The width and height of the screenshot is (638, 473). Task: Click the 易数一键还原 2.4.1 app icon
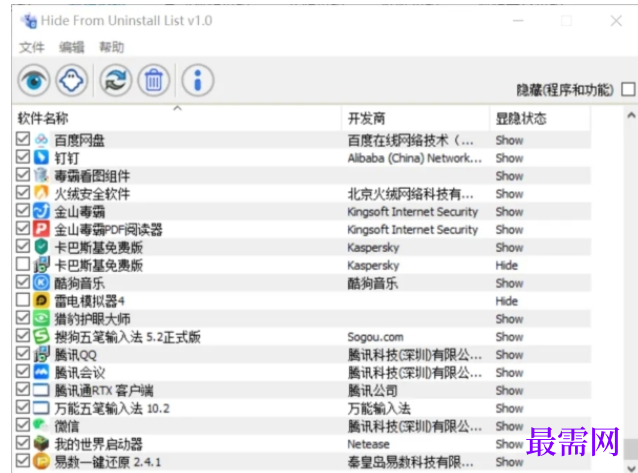point(41,462)
